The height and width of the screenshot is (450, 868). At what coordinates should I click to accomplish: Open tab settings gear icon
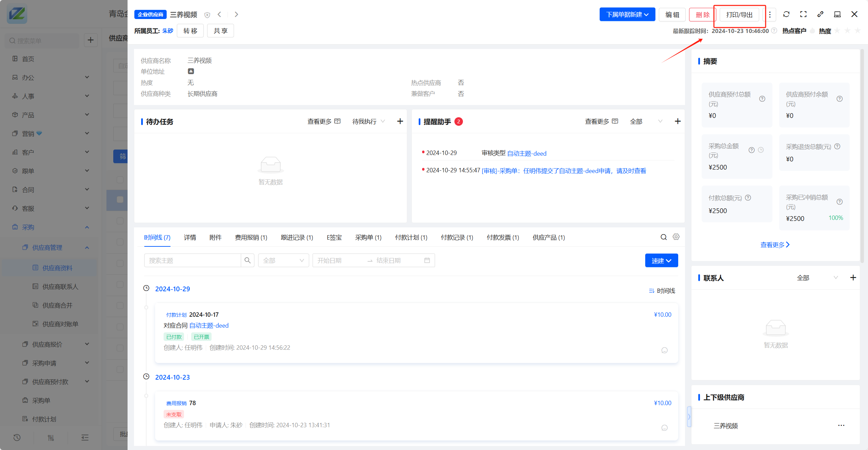click(676, 237)
